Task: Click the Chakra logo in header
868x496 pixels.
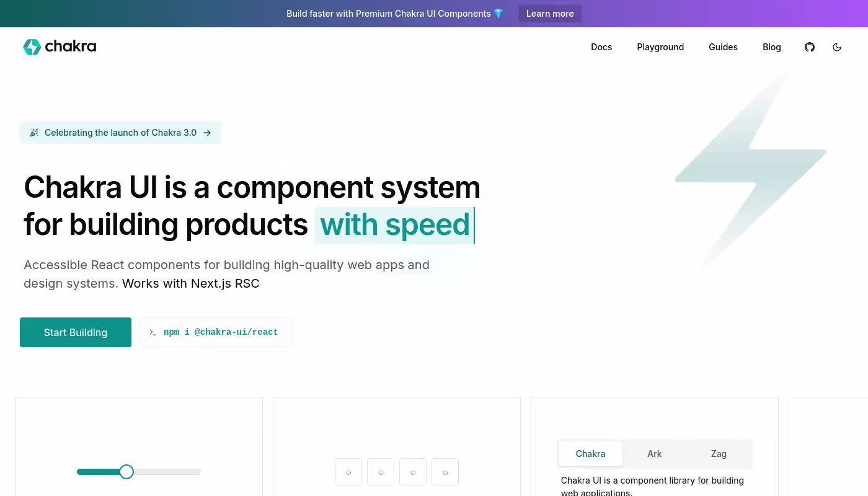Action: [60, 47]
